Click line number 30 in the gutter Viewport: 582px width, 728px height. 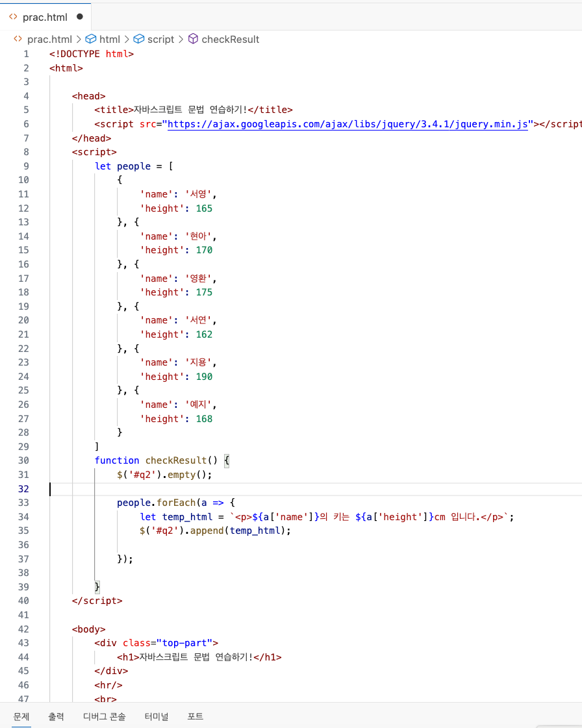23,460
